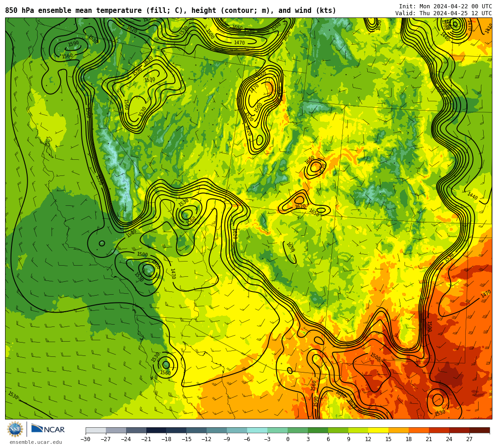Viewport: 497px width, 448px height.
Task: Click the 21 colorbar tick label
Action: [429, 439]
